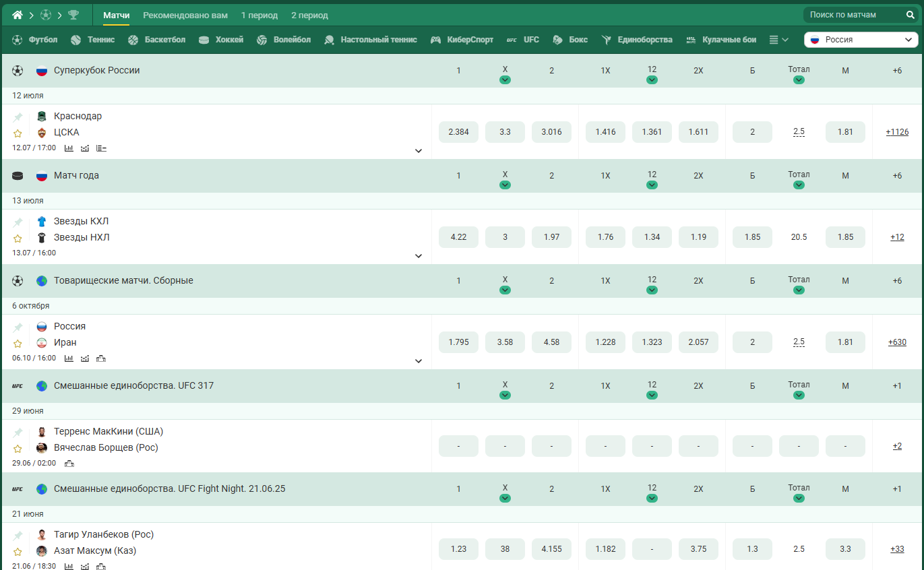Expand Россия vs Иран match details
The width and height of the screenshot is (924, 570).
(x=419, y=361)
